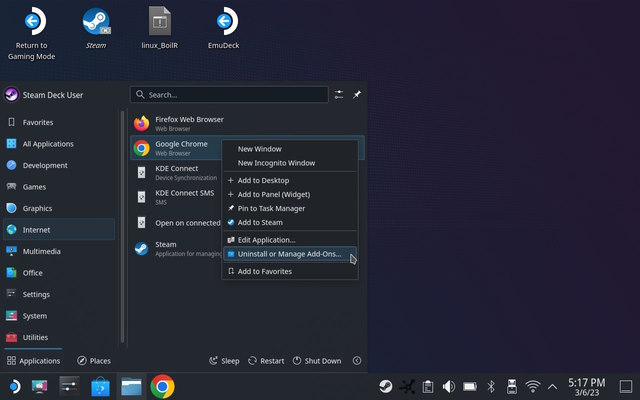The image size is (640, 400).
Task: Choose New Incognito Window
Action: (x=290, y=163)
